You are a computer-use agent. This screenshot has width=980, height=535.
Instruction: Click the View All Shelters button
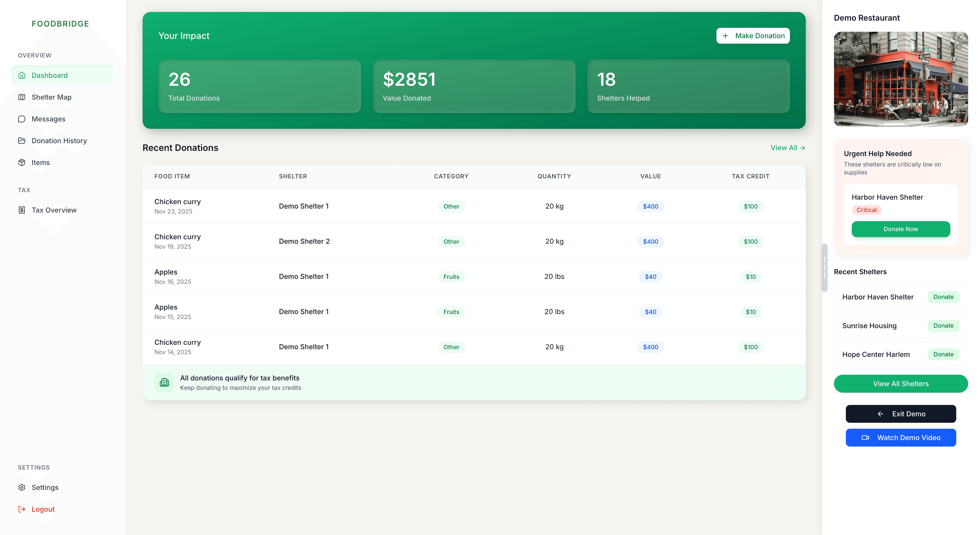click(x=900, y=384)
